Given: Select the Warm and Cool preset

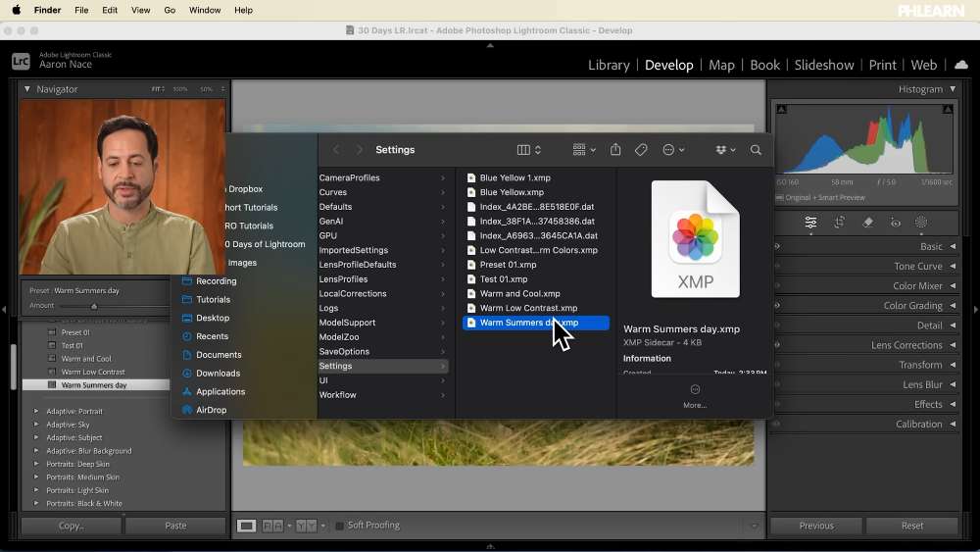Looking at the screenshot, I should tap(86, 359).
